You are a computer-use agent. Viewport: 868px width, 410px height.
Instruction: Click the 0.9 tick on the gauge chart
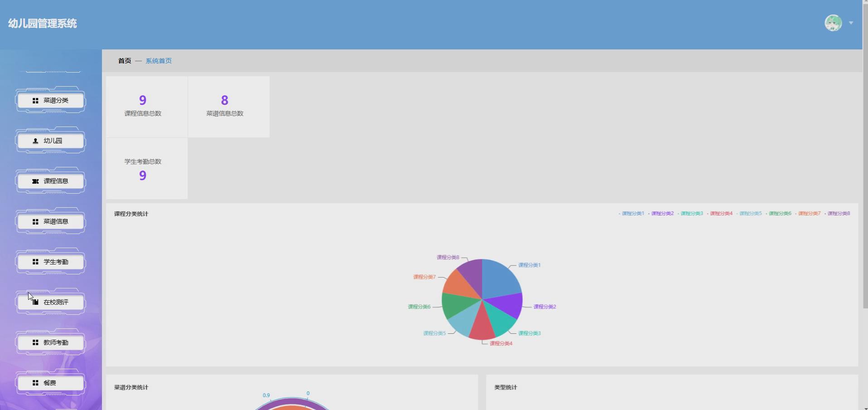point(266,395)
